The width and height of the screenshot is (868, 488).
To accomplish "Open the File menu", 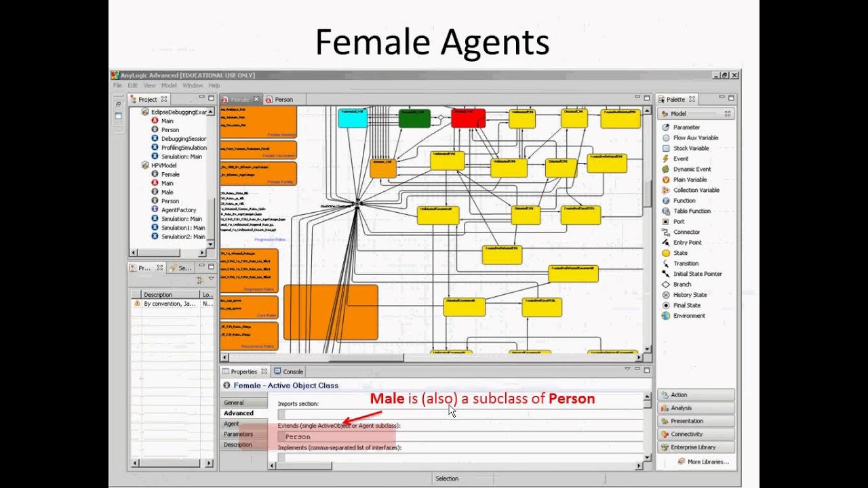I will coord(117,86).
